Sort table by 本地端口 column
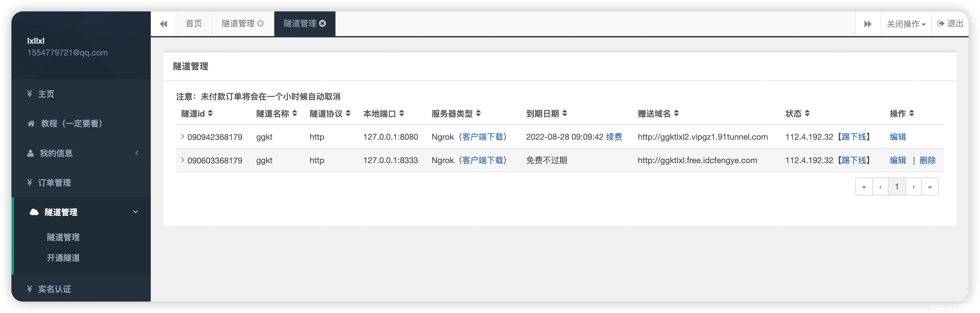Screen dimensions: 980x313 384,113
